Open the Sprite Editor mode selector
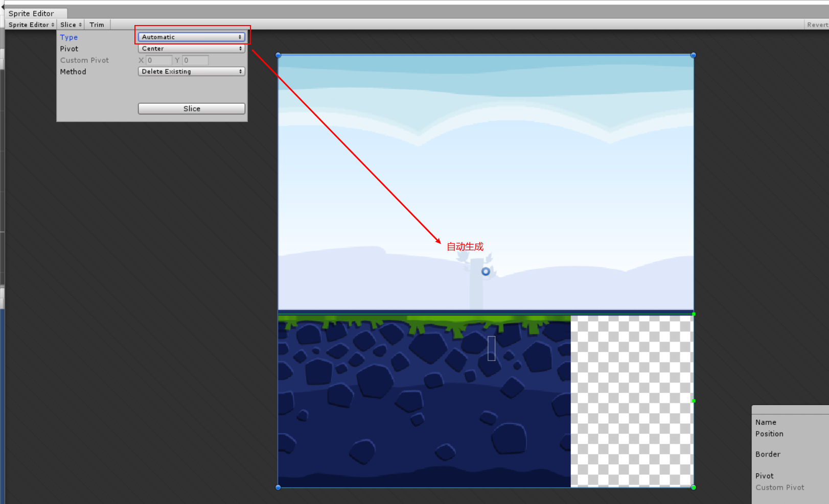This screenshot has width=829, height=504. (30, 24)
